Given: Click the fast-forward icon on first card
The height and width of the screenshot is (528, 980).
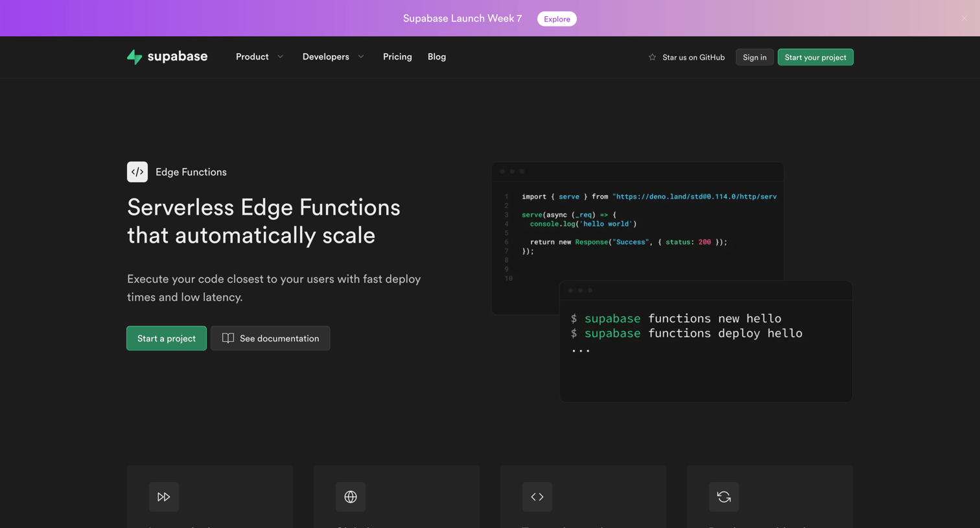Looking at the screenshot, I should (164, 497).
